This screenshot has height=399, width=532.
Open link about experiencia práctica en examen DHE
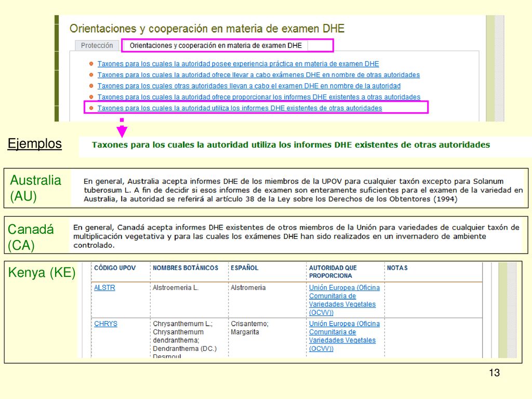(x=238, y=64)
